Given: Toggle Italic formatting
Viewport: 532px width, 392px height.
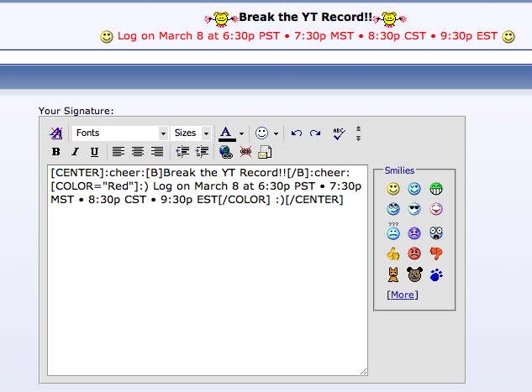Looking at the screenshot, I should click(75, 152).
